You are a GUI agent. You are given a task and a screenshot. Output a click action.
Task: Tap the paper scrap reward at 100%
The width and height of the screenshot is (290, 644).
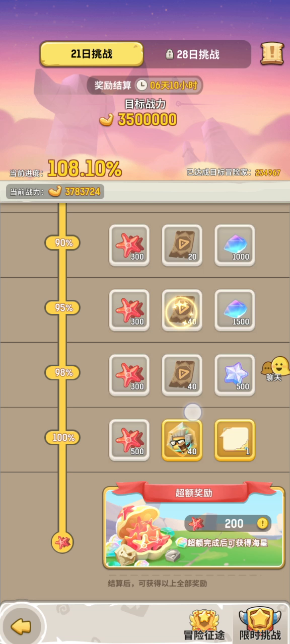235,440
